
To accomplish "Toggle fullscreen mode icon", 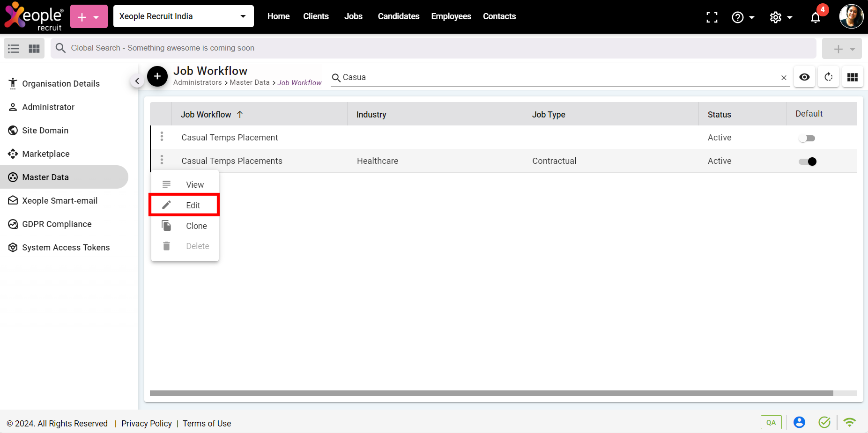I will click(x=712, y=17).
